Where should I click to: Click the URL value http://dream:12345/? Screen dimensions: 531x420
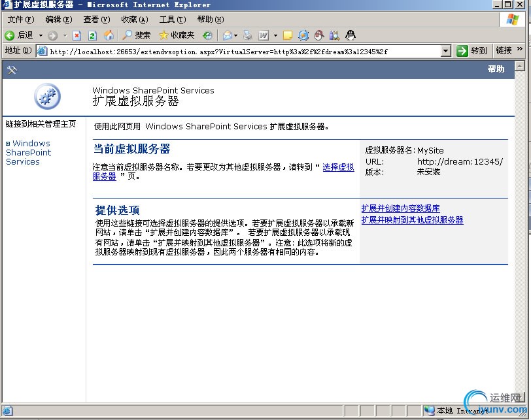[460, 161]
